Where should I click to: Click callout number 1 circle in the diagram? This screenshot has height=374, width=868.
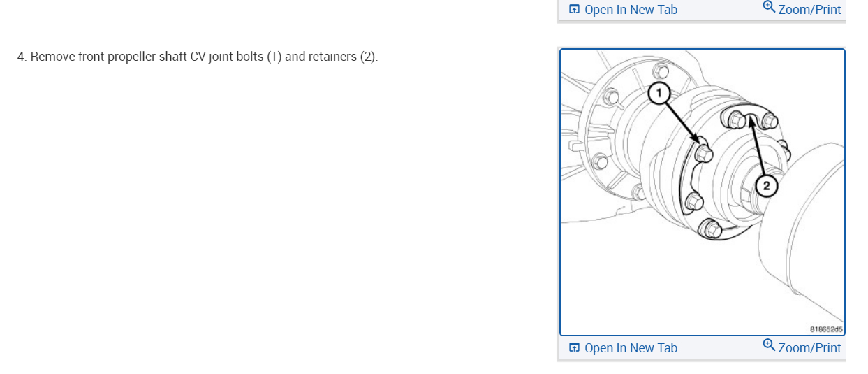click(659, 93)
